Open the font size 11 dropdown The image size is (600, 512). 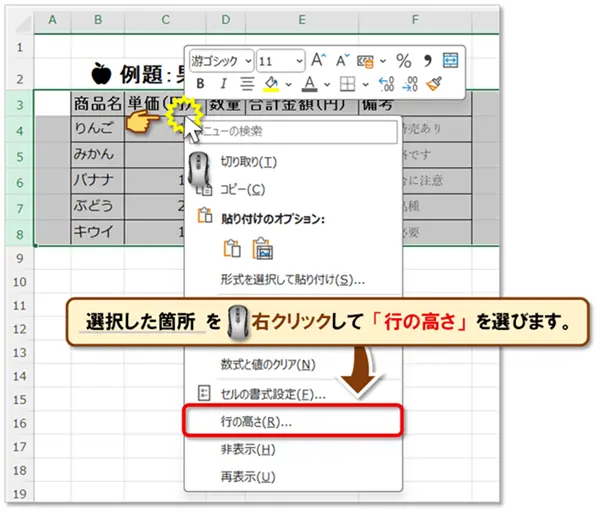coord(299,61)
